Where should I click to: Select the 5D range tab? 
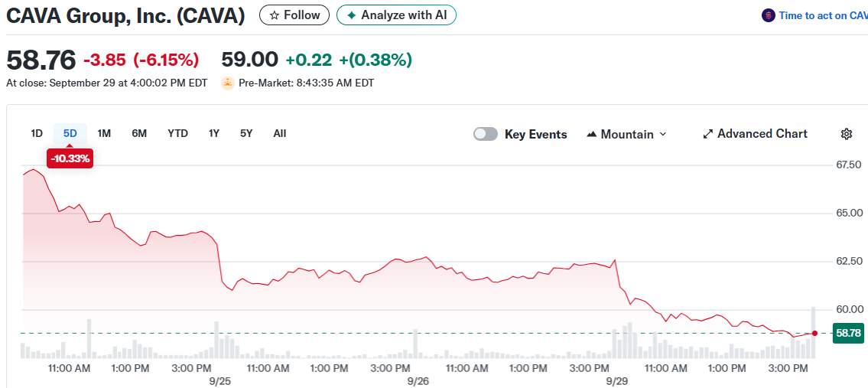click(70, 134)
